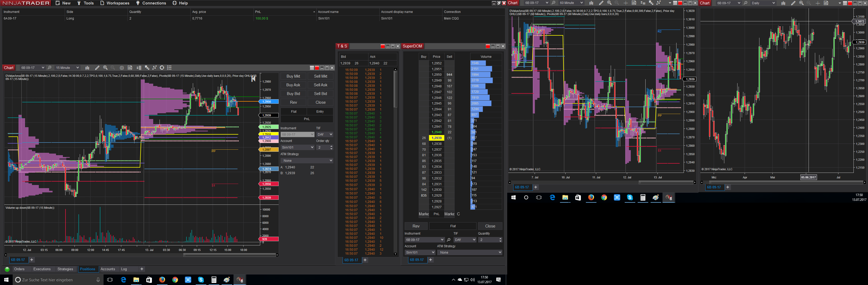This screenshot has width=868, height=285.
Task: Click Buy Mkt button in Chart Trader
Action: (293, 76)
